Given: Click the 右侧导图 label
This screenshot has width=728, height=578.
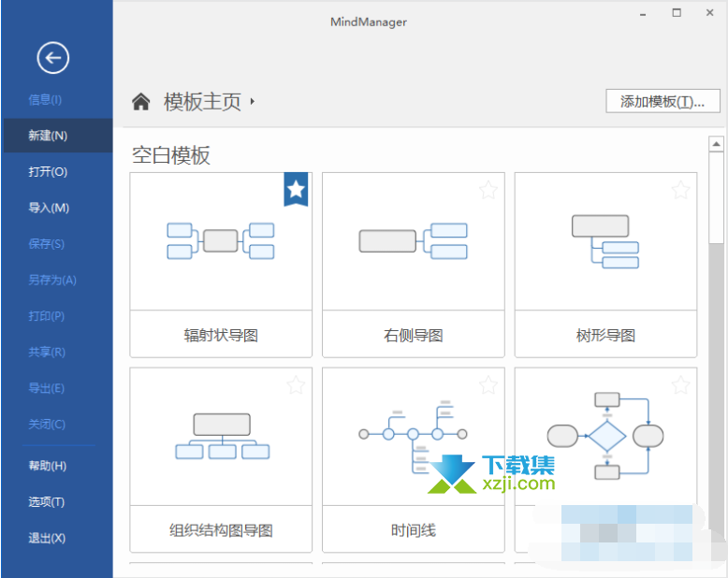Looking at the screenshot, I should pyautogui.click(x=414, y=335).
